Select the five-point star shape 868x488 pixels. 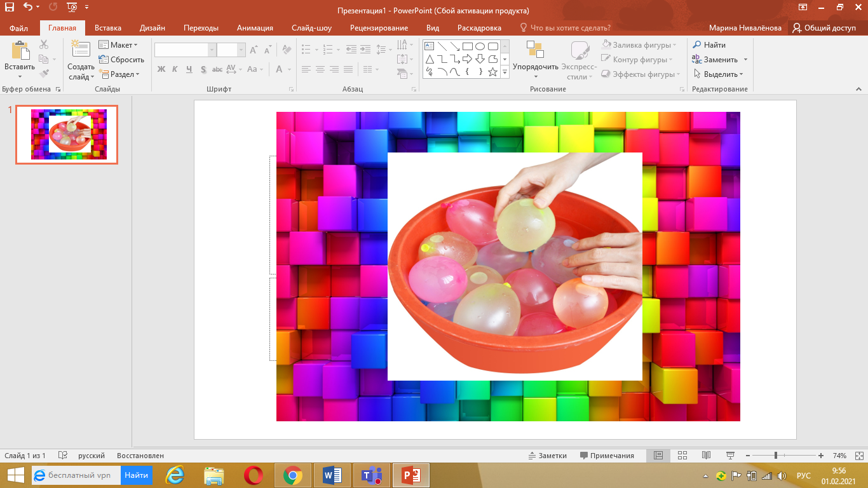(x=492, y=72)
